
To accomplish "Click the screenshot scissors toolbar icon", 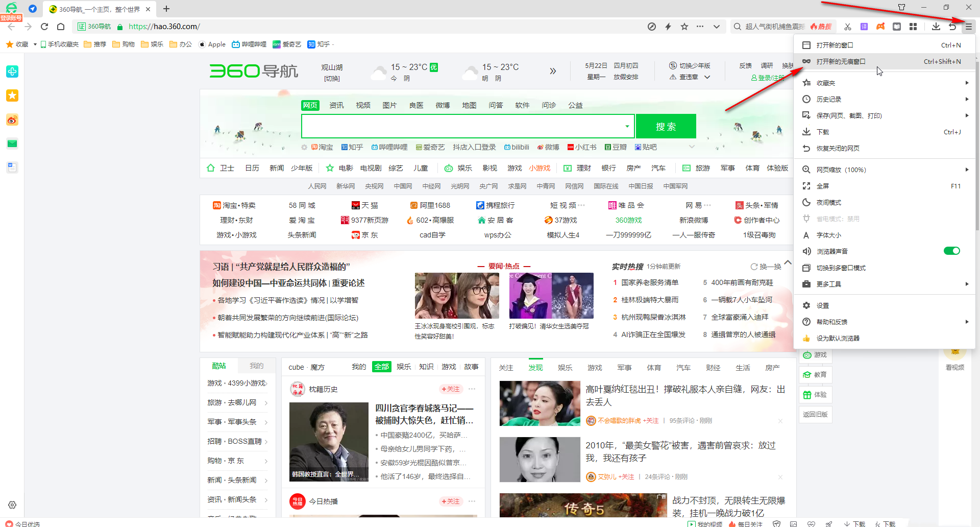I will click(848, 27).
